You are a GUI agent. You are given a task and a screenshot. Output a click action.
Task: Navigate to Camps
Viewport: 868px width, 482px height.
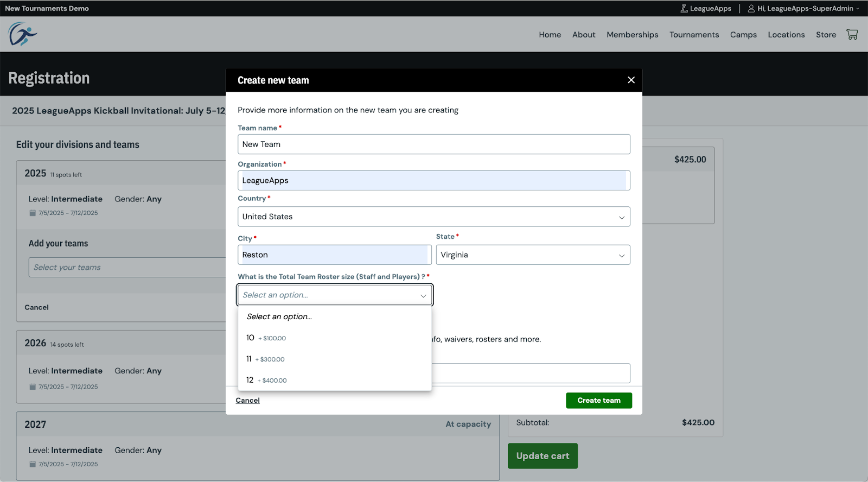point(743,35)
